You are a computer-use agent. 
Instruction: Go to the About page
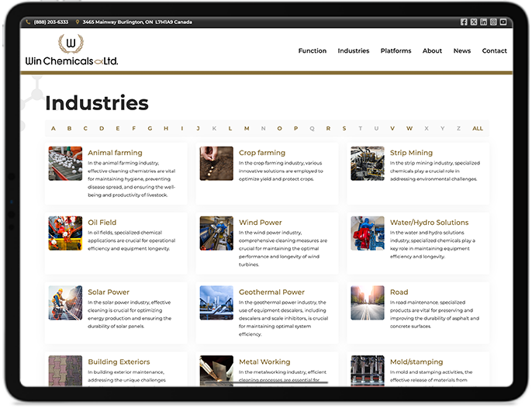tap(434, 51)
